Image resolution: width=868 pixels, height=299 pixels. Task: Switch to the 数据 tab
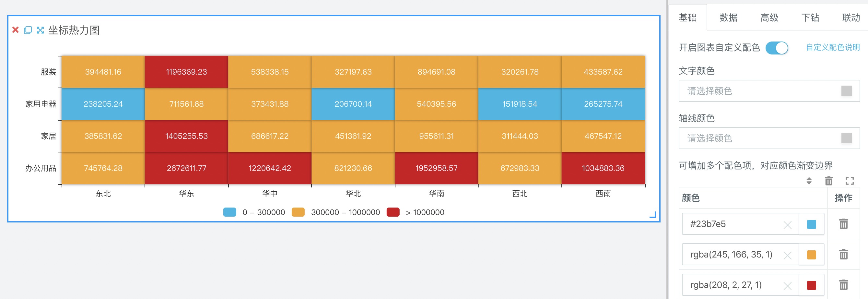tap(729, 18)
